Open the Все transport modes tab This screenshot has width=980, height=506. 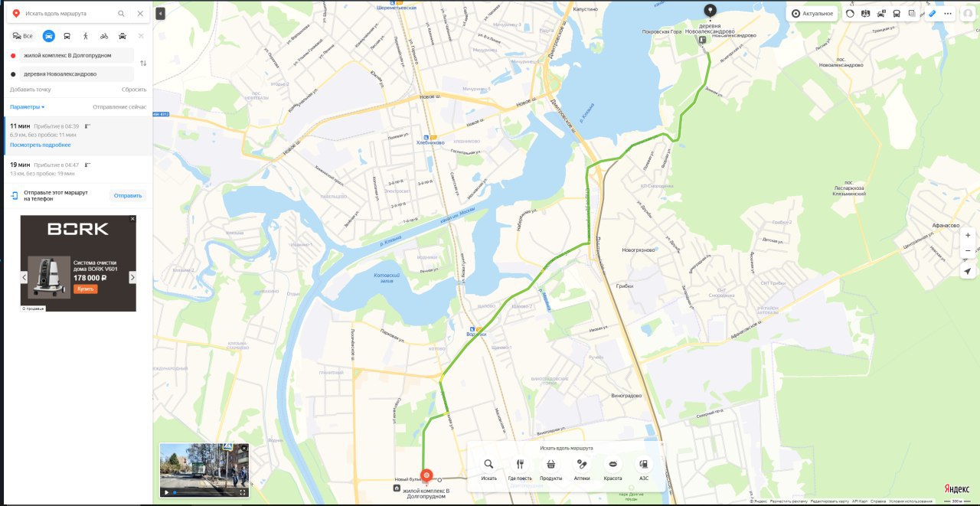click(23, 36)
